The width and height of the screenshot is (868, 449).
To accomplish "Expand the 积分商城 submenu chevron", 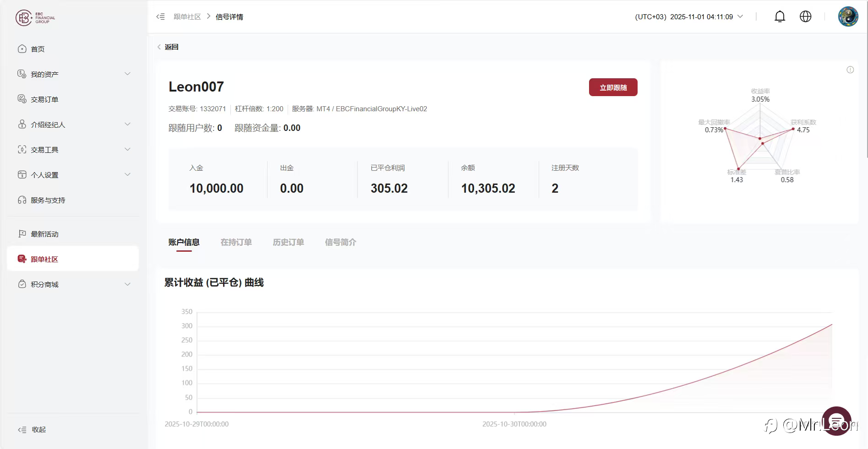I will click(128, 284).
